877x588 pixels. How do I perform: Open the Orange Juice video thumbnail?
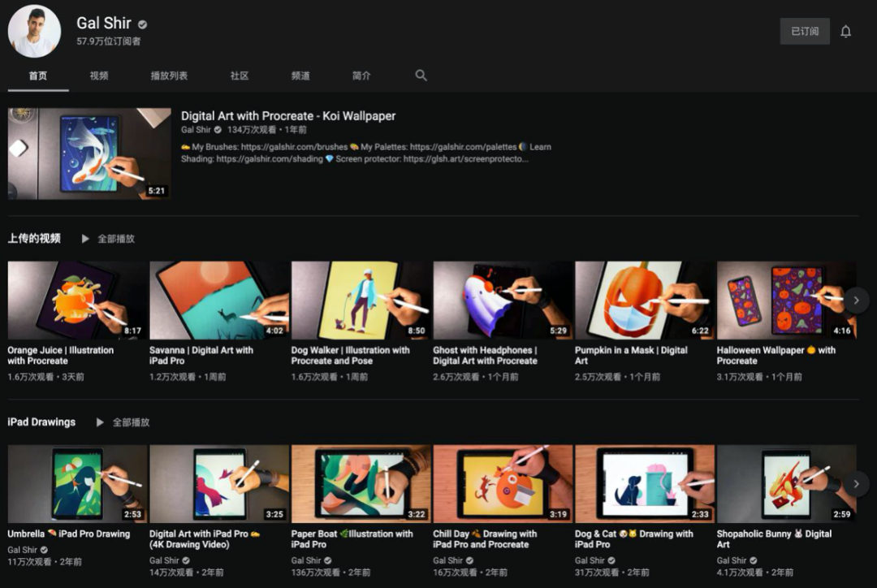(x=77, y=300)
